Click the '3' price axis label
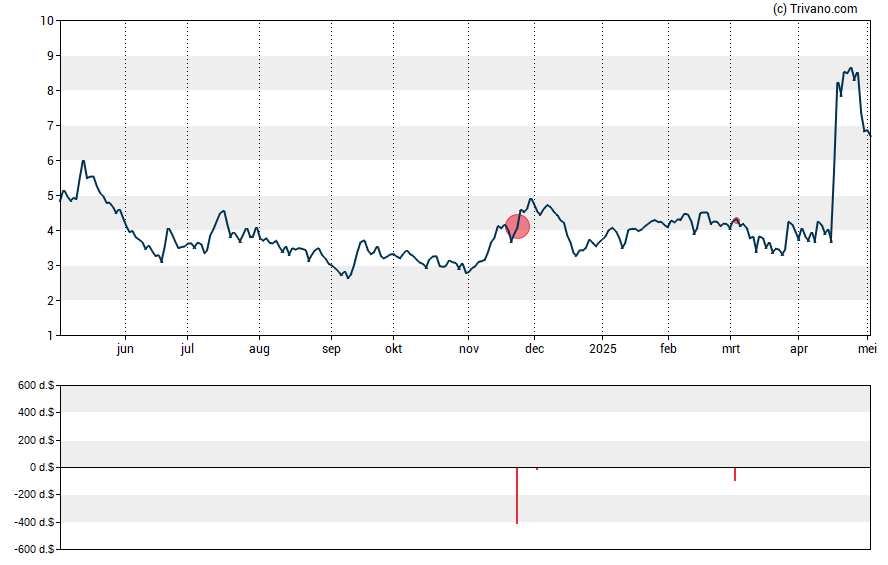The height and width of the screenshot is (565, 888). point(50,266)
